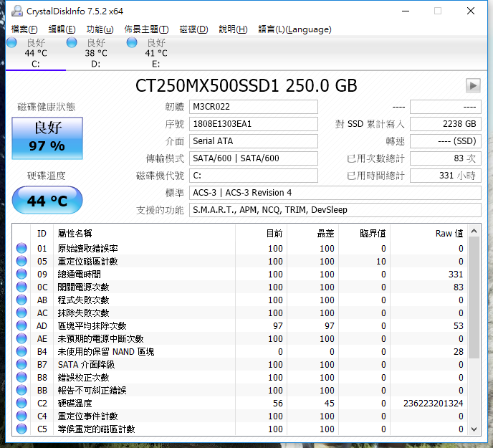493x448 pixels.
Task: Open the 說明(H) menu
Action: [233, 29]
